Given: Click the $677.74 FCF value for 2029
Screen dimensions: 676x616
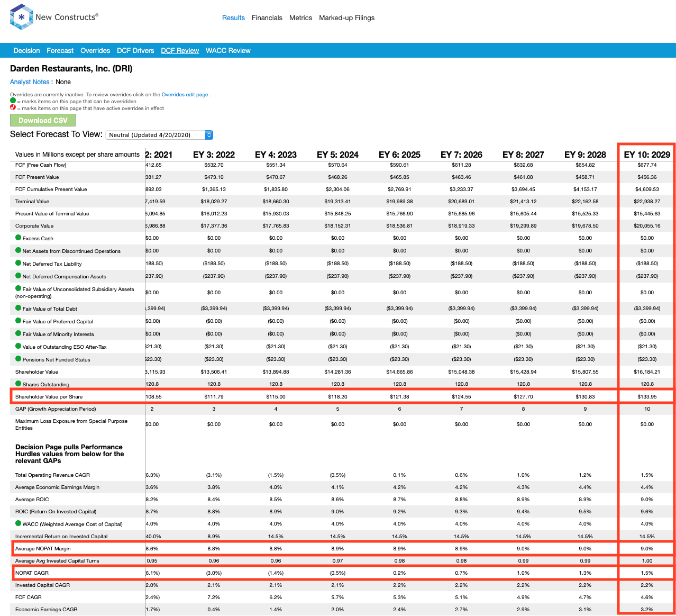Looking at the screenshot, I should click(647, 165).
